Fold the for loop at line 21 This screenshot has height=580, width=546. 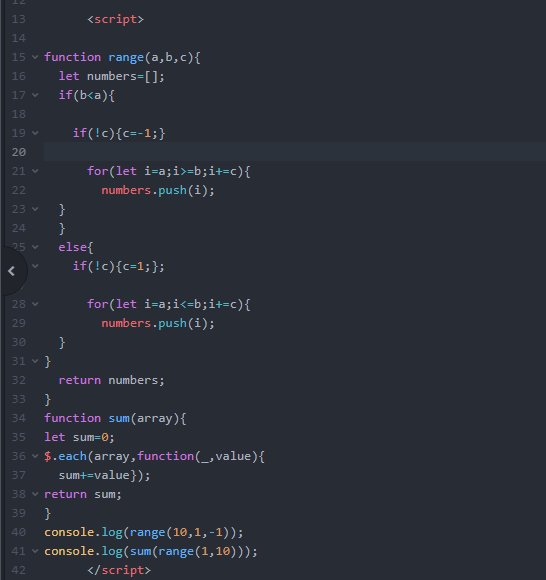coord(35,171)
